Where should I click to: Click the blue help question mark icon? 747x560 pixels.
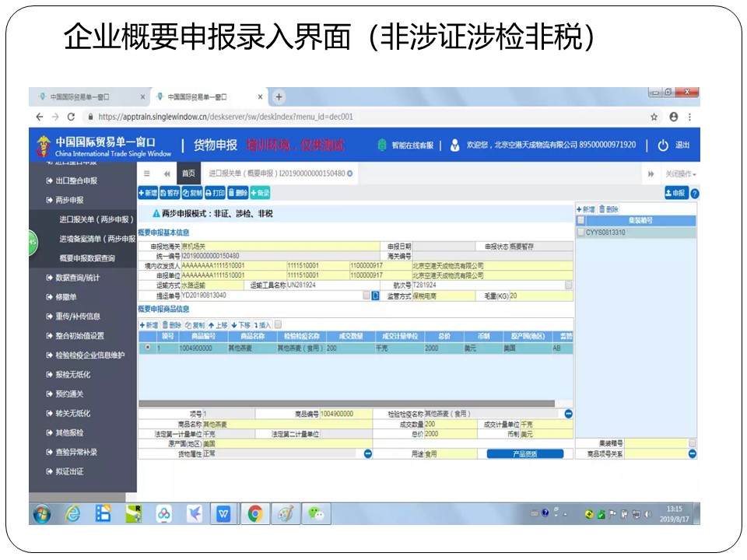pyautogui.click(x=694, y=193)
